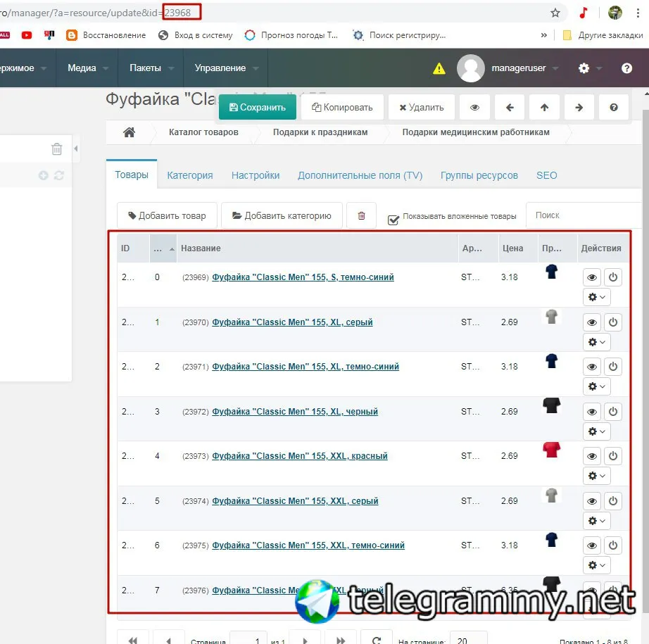Open Подарки к праздникам breadcrumb
Image resolution: width=649 pixels, height=644 pixels.
coord(320,132)
